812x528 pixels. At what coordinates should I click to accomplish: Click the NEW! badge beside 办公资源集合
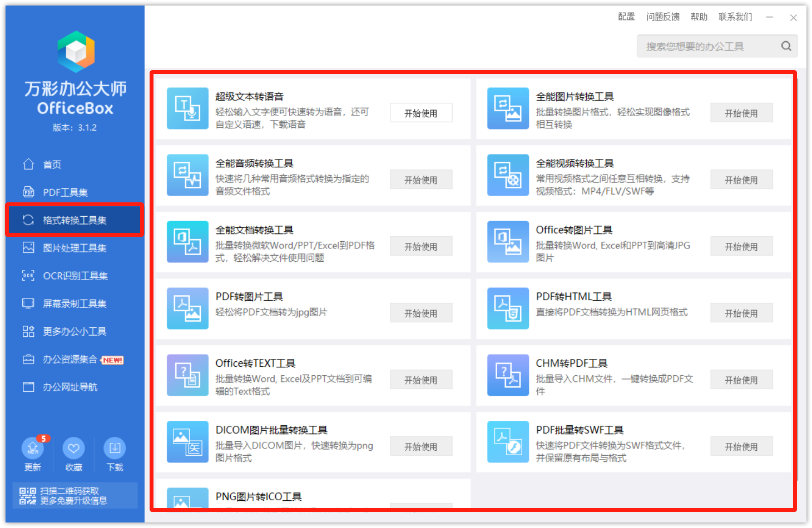click(x=112, y=360)
